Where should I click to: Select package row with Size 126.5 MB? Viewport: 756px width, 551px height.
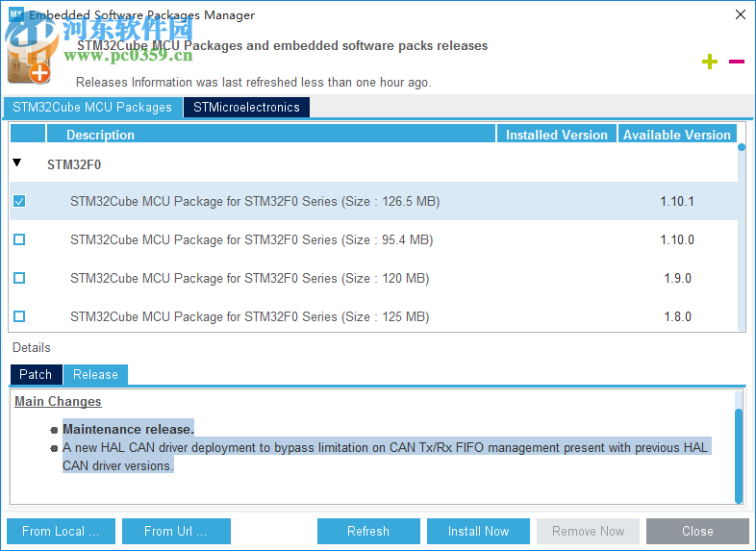click(373, 201)
